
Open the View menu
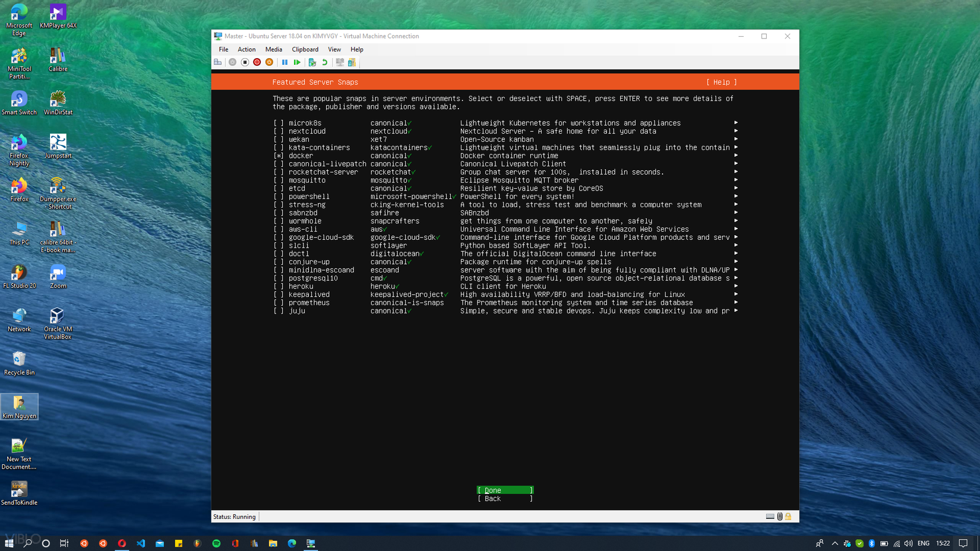point(334,49)
